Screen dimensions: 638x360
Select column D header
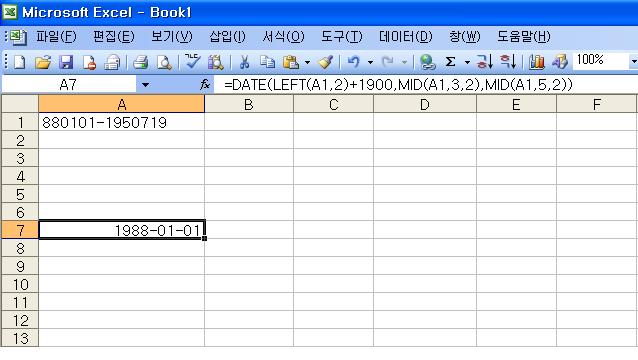point(424,105)
